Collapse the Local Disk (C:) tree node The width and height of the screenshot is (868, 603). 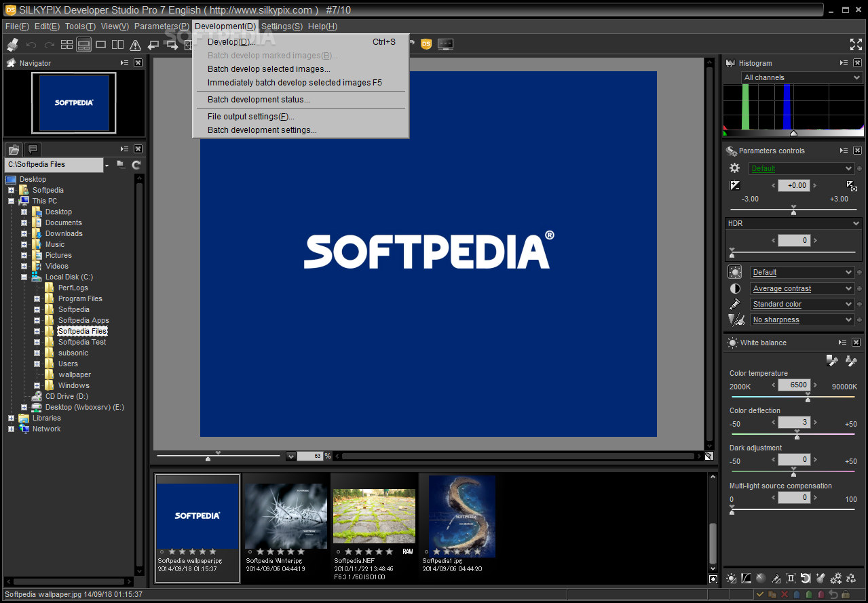(x=24, y=277)
